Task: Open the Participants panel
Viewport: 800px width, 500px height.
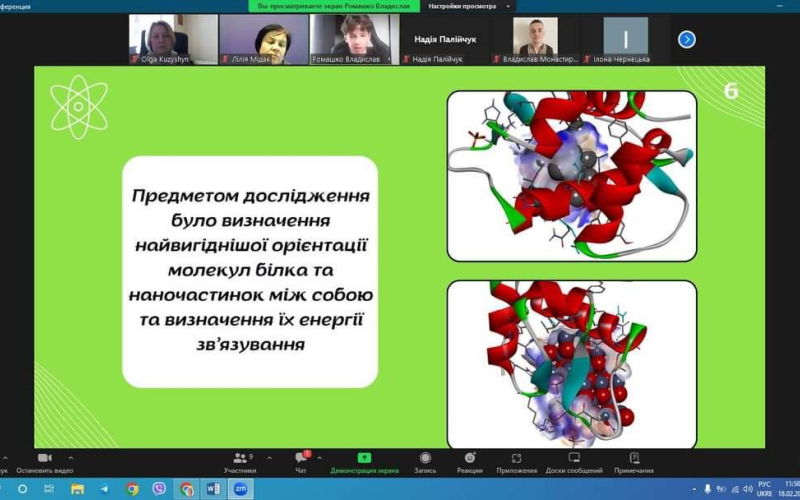Action: point(240,462)
